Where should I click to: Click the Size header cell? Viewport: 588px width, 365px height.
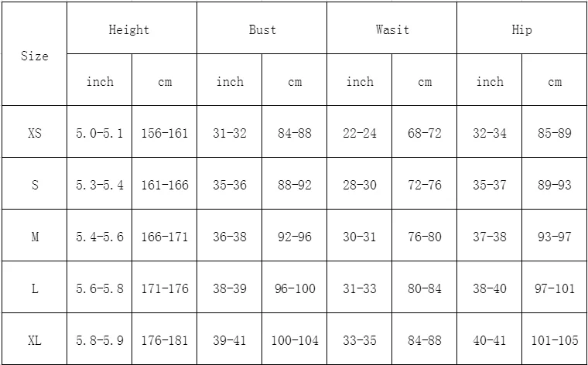(35, 54)
